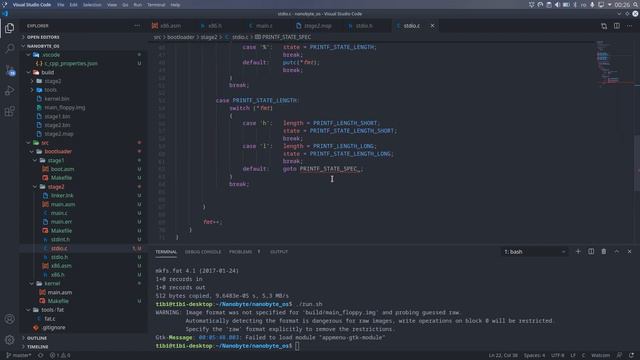640x360 pixels.
Task: Open the File menu
Action: coord(60,5)
